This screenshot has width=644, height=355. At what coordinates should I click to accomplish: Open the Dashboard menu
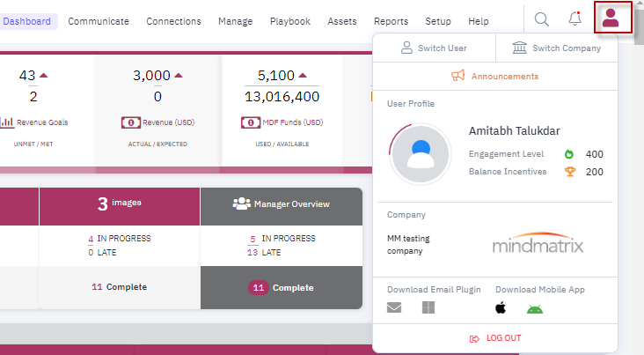click(27, 21)
